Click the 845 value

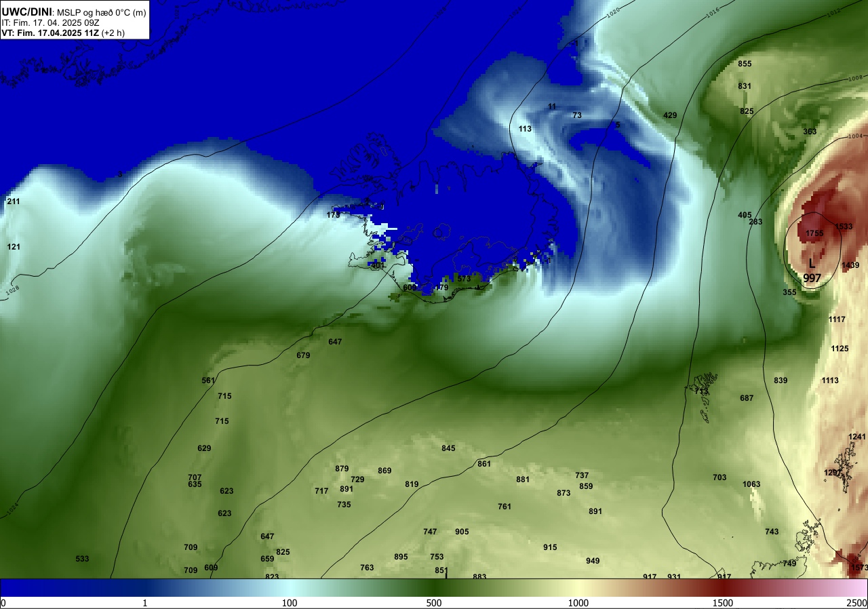click(448, 448)
